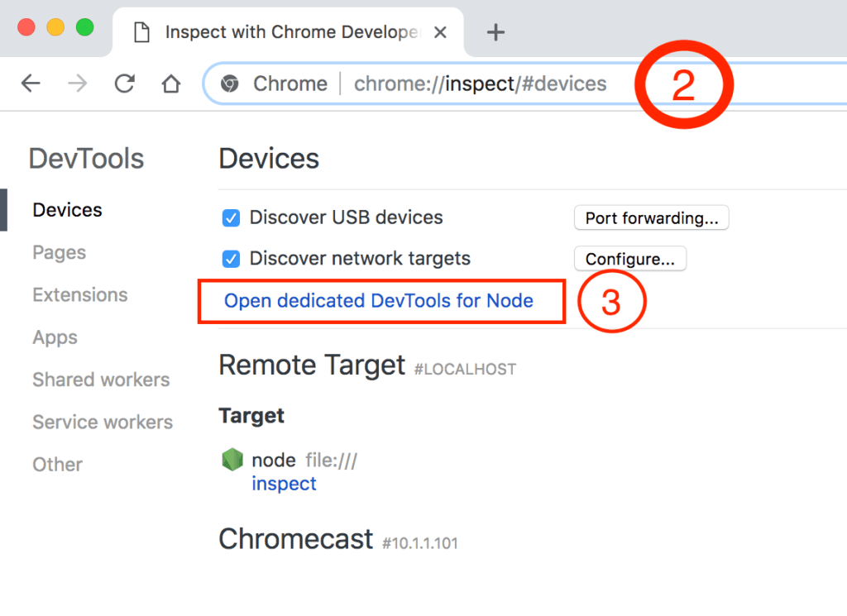Viewport: 847px width, 616px height.
Task: Click the chrome://inspect address field
Action: (481, 84)
